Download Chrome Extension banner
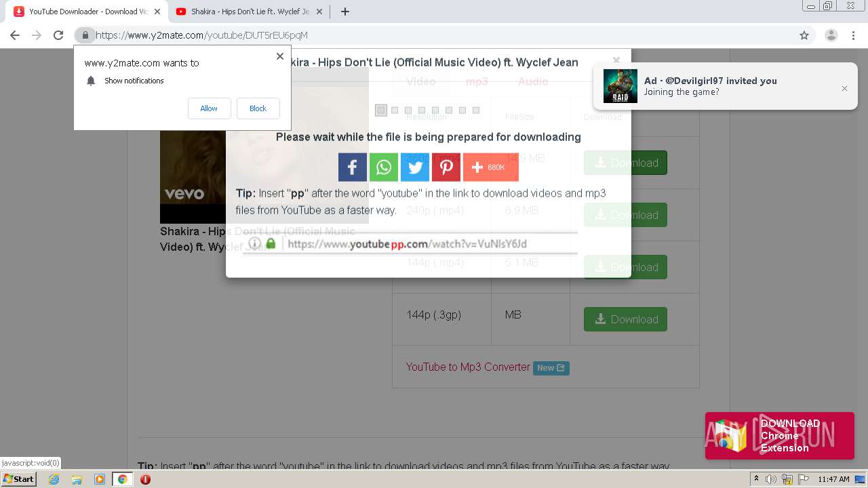Screen dimensions: 868x488 tap(779, 436)
